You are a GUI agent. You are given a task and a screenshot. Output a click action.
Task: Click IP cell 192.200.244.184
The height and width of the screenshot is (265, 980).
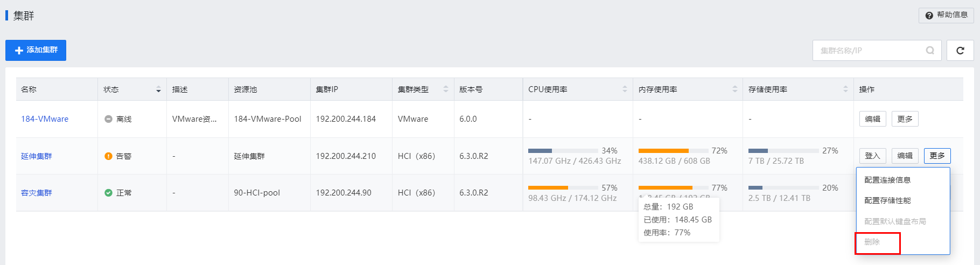346,119
